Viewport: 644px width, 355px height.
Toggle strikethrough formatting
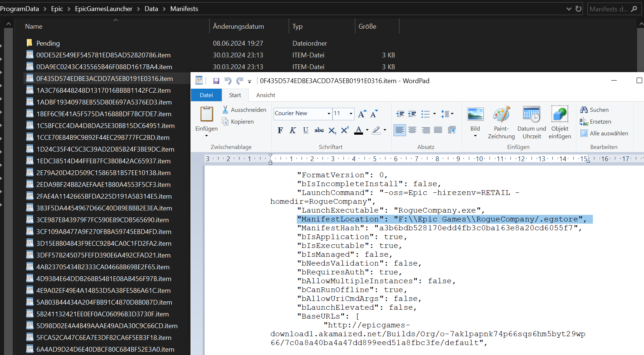(319, 130)
